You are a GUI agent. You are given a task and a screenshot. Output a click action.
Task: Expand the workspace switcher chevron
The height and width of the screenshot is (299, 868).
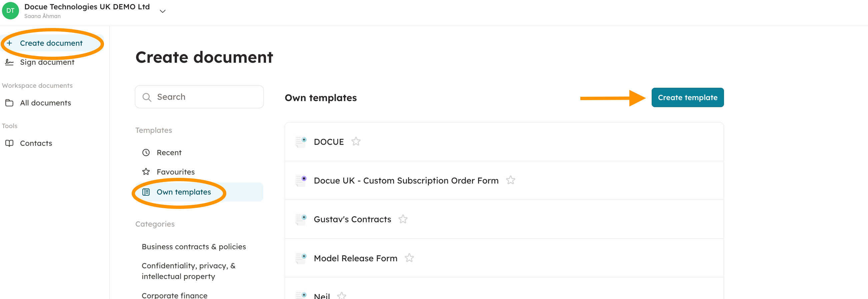pyautogui.click(x=163, y=11)
